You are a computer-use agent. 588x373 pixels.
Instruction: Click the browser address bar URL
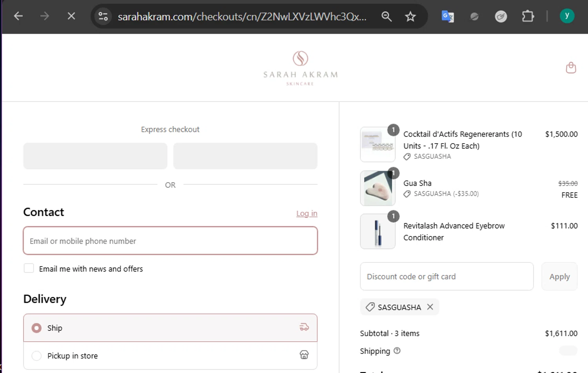click(242, 16)
